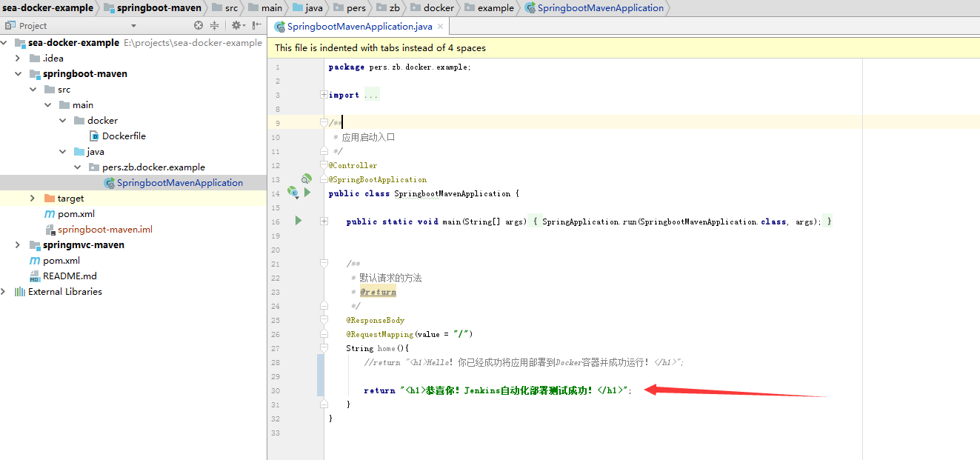Click the Spring bean gutter icon on line 13

tap(307, 179)
